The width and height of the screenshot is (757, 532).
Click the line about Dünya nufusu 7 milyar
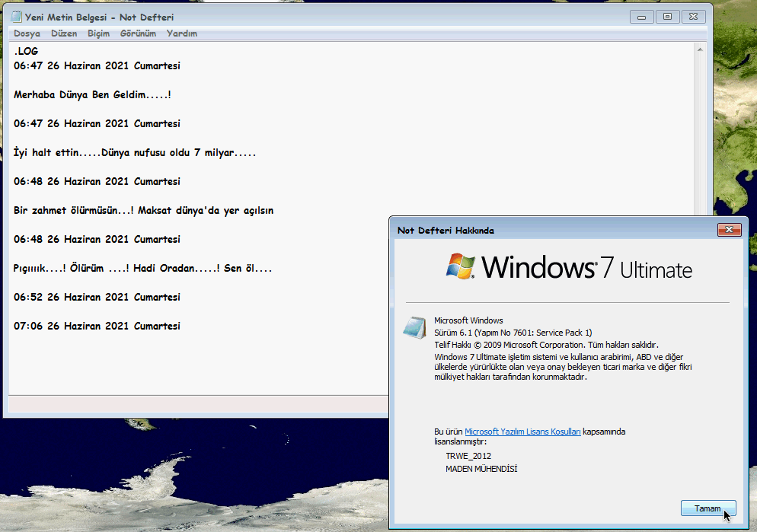tap(135, 152)
